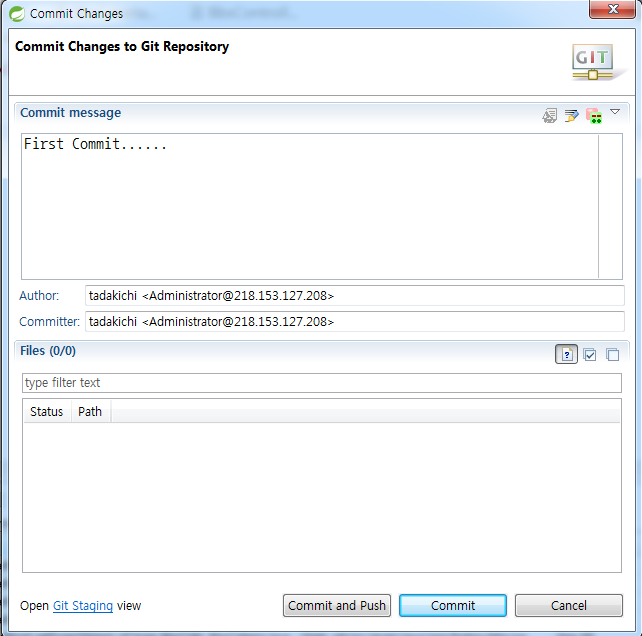
Task: Sort files by the Path column header
Action: click(x=90, y=412)
